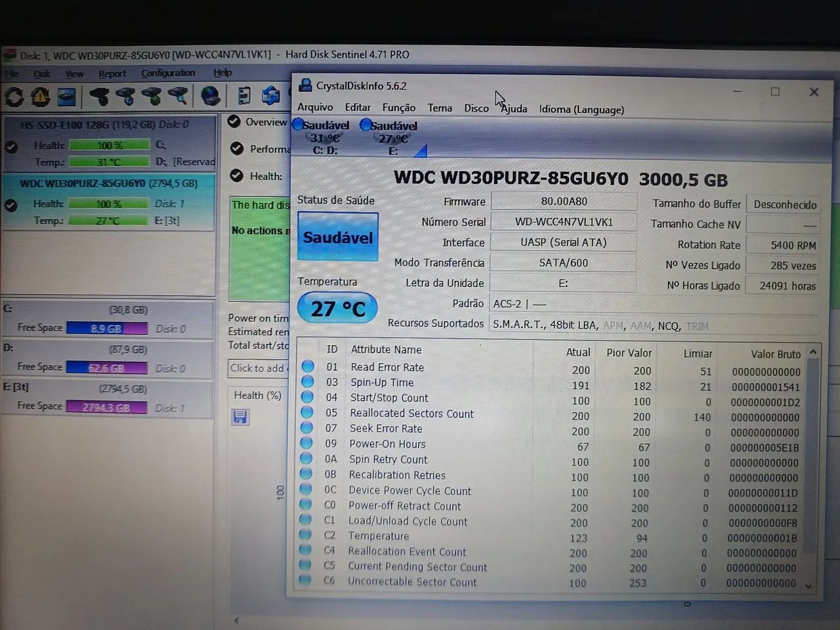840x630 pixels.
Task: Click the Rotation Rate 5400 RPM field
Action: [782, 245]
